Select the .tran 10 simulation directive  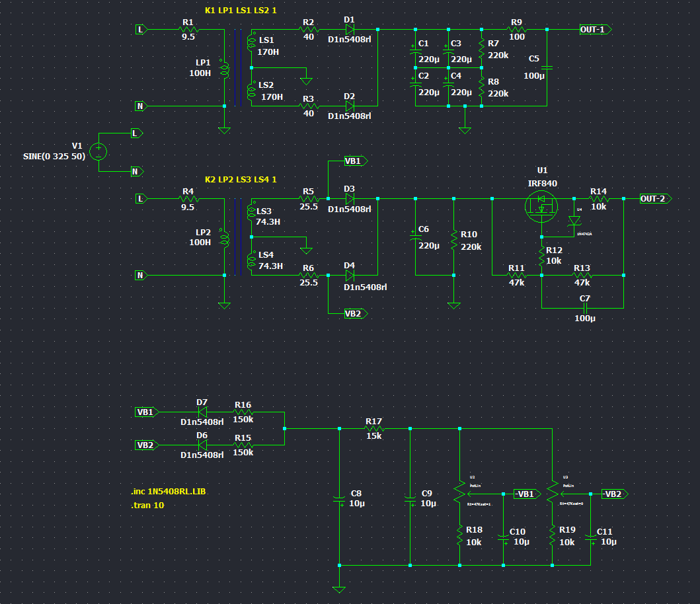click(147, 505)
